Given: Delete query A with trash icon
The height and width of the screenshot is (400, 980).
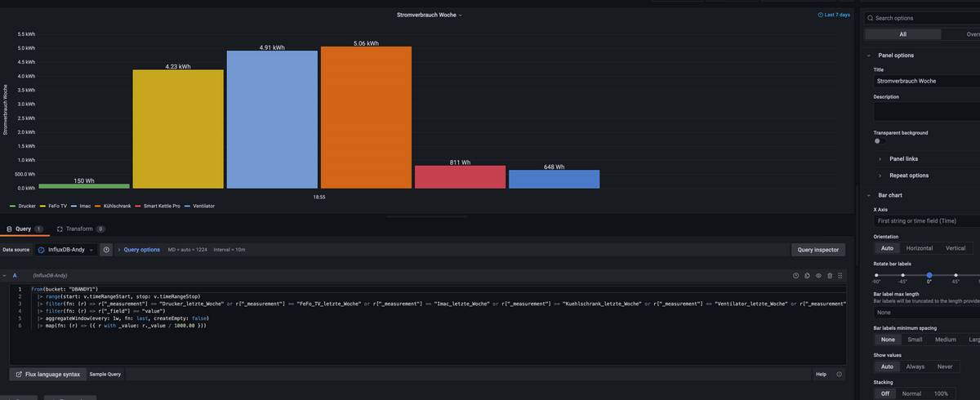Looking at the screenshot, I should tap(830, 276).
